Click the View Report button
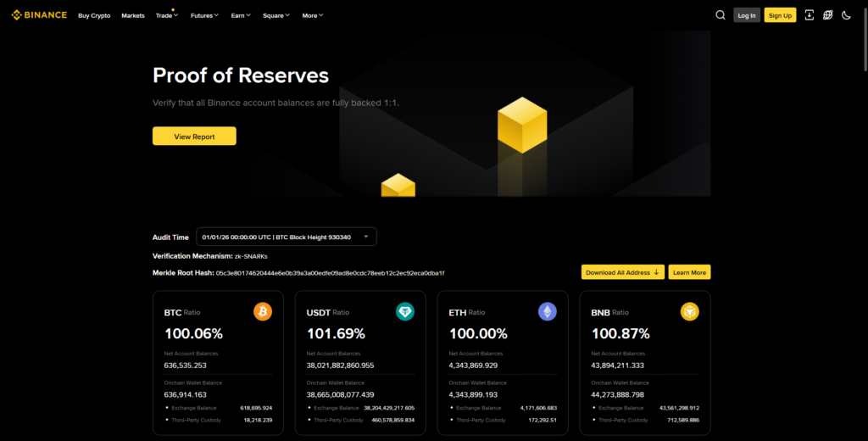 (x=194, y=137)
